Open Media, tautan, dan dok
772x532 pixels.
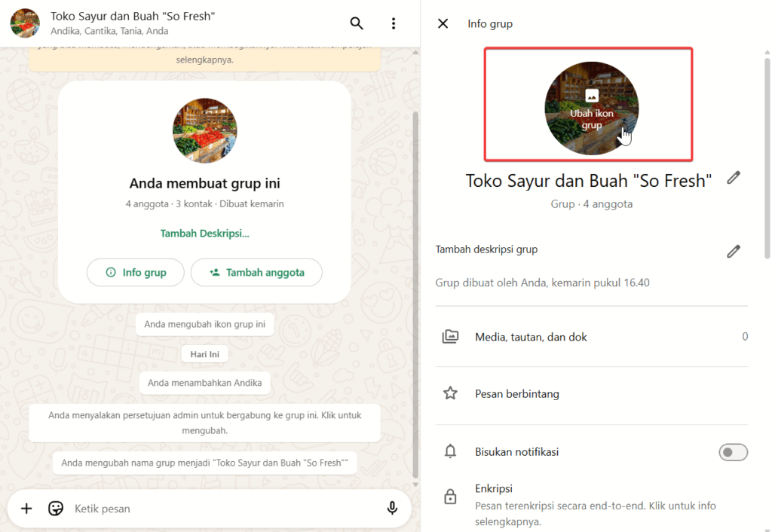click(x=531, y=337)
